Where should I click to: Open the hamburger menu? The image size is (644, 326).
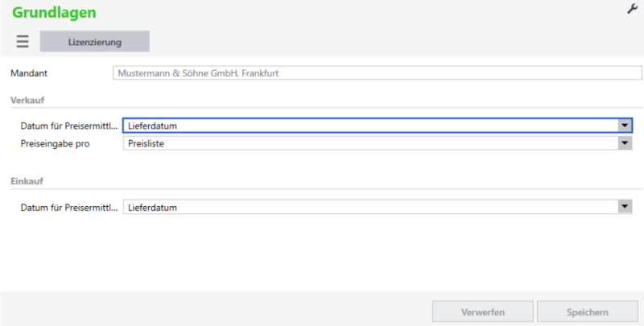pos(23,41)
